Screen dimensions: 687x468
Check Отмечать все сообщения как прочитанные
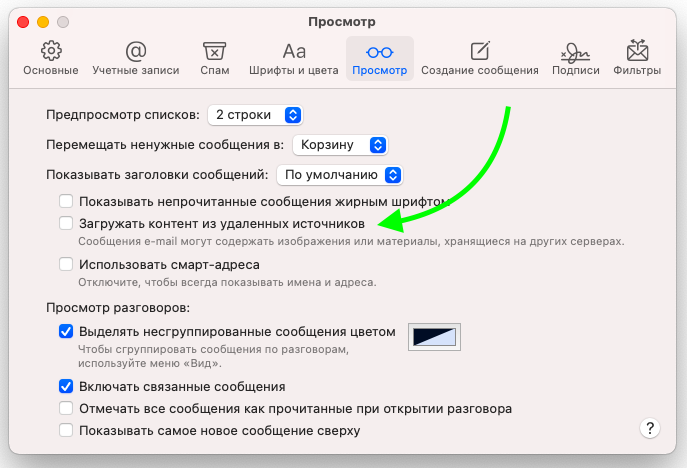pos(66,408)
